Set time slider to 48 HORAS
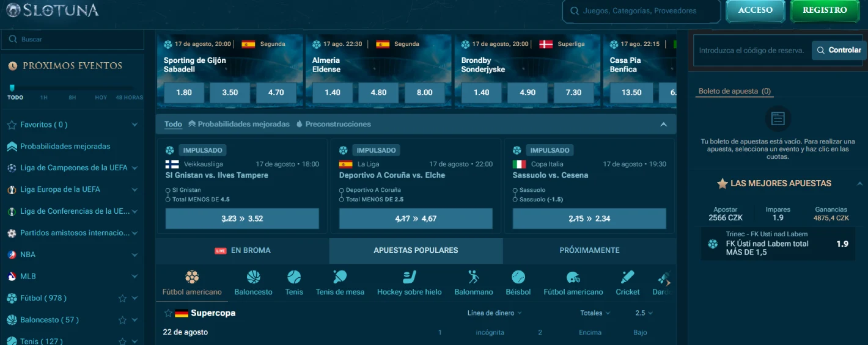 (129, 98)
